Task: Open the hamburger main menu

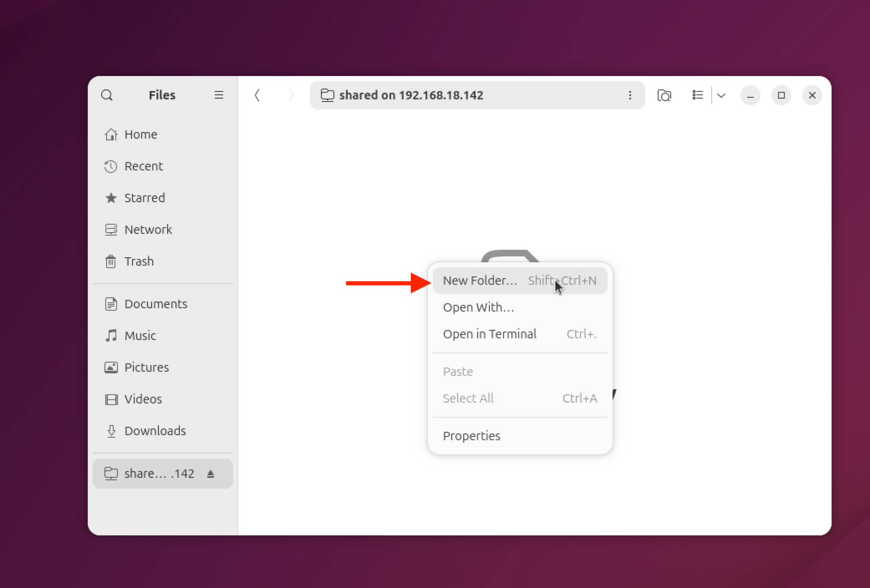Action: pos(219,95)
